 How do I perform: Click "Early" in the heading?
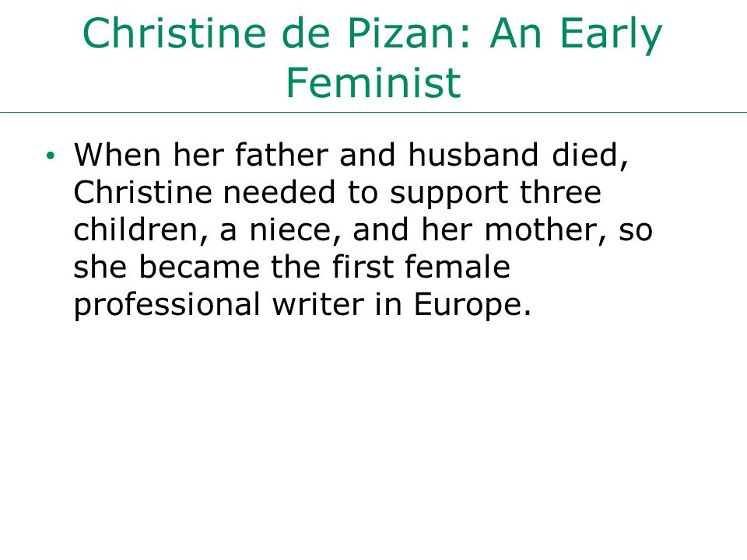click(612, 35)
